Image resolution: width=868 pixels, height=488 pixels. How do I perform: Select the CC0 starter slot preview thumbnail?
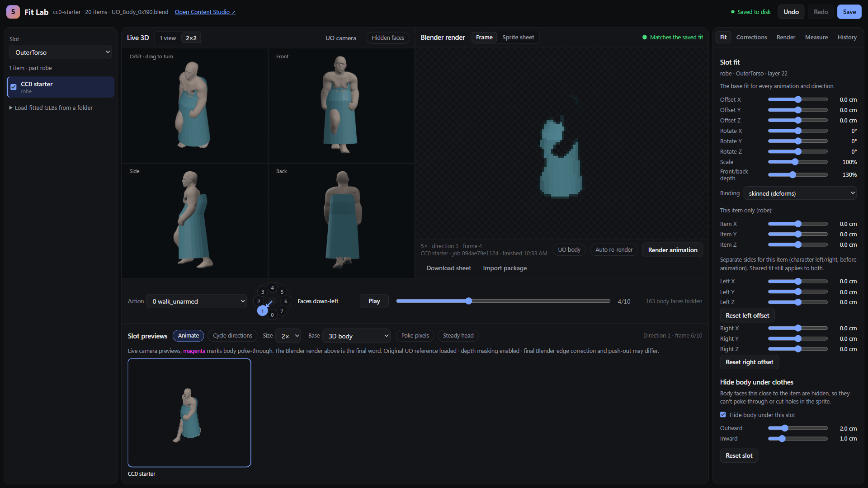(189, 413)
